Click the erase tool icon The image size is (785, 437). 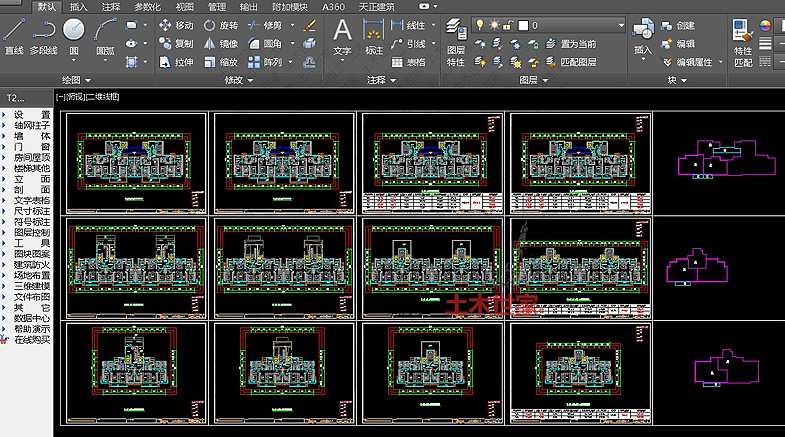coord(310,25)
